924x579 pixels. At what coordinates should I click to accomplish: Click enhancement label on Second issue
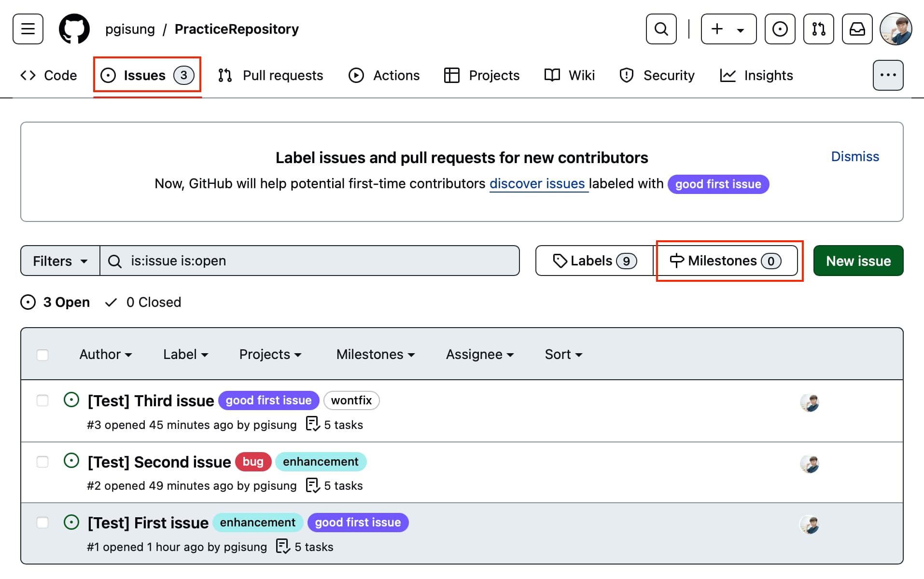point(321,462)
